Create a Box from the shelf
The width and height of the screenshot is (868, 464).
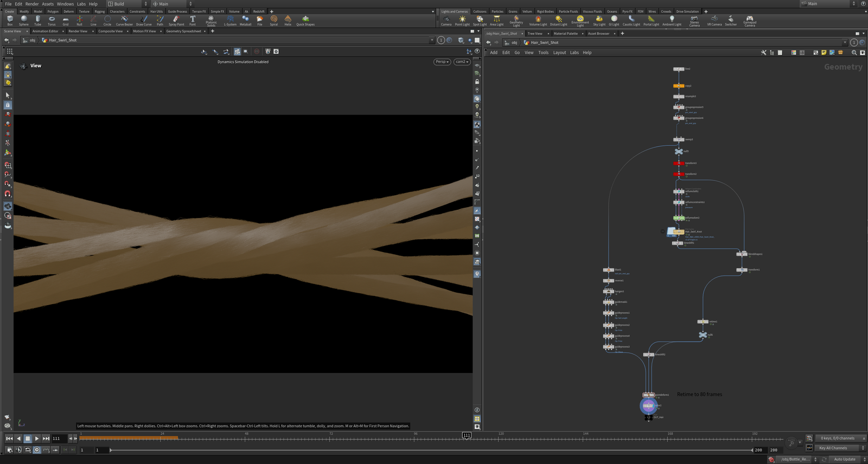[10, 21]
